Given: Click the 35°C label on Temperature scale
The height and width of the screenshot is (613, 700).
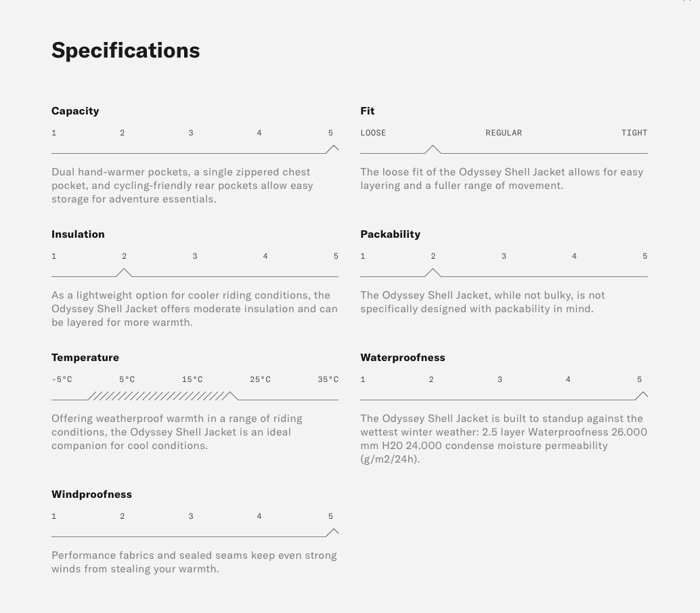Looking at the screenshot, I should (x=328, y=379).
